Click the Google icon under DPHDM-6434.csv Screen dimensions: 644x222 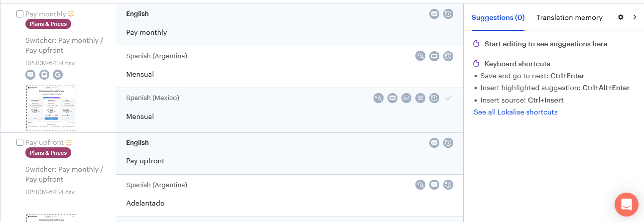pyautogui.click(x=58, y=75)
